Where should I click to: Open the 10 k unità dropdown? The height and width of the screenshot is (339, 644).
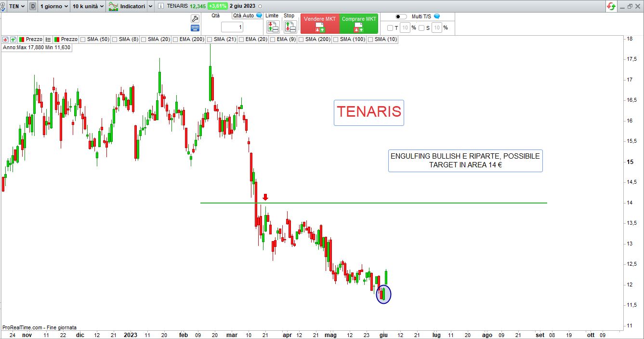click(x=88, y=6)
